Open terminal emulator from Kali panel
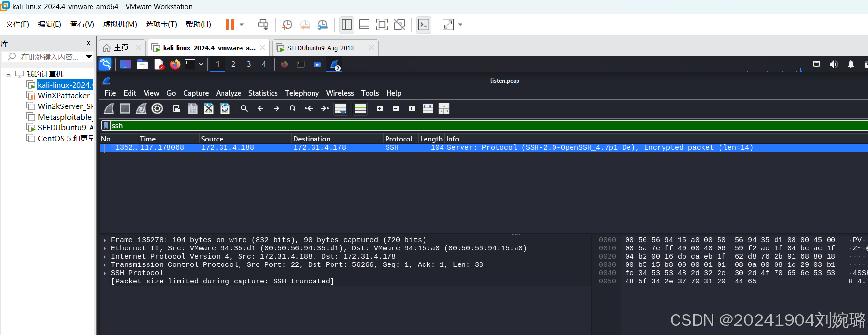Screen dimensions: 868x335 [x=190, y=64]
